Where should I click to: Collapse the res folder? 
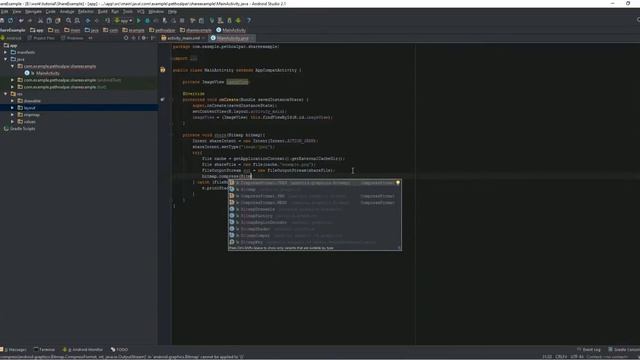pos(5,94)
